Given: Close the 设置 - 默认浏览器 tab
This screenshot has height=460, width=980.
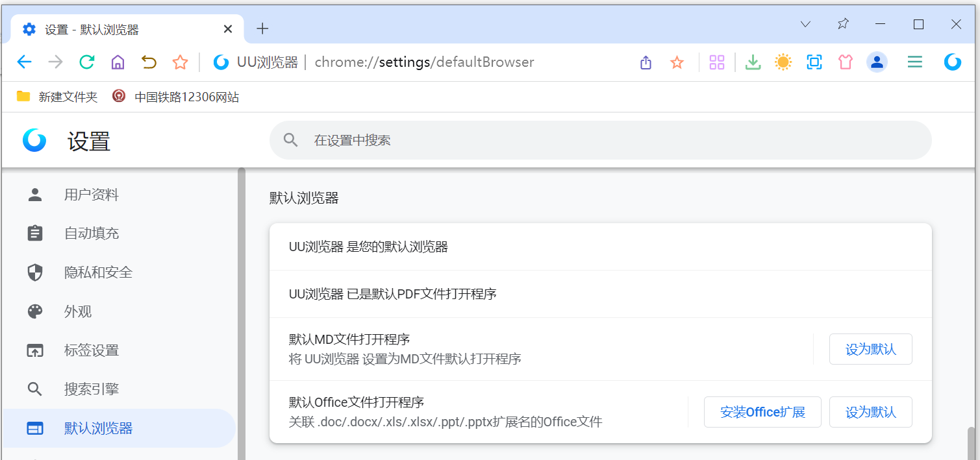Looking at the screenshot, I should tap(228, 29).
